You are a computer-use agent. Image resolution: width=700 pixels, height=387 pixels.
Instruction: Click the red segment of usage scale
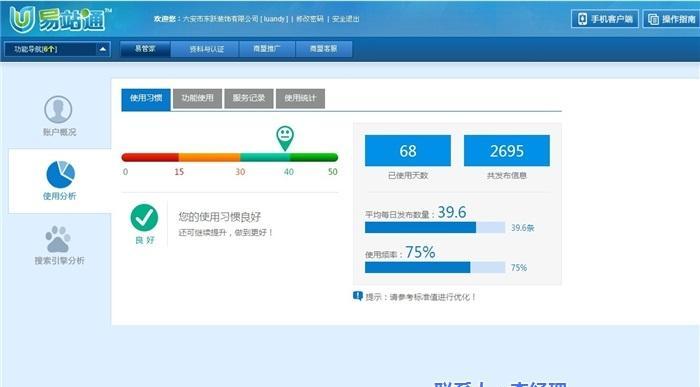[x=150, y=157]
